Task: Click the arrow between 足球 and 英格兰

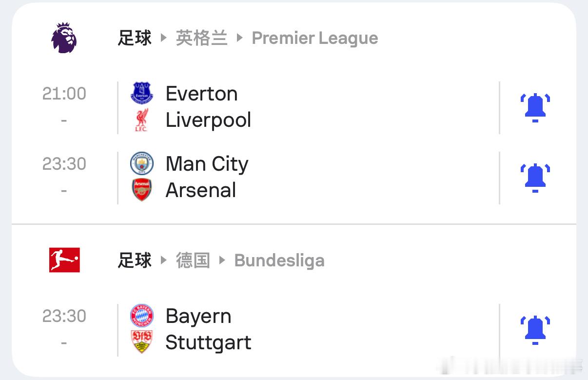Action: pos(164,38)
